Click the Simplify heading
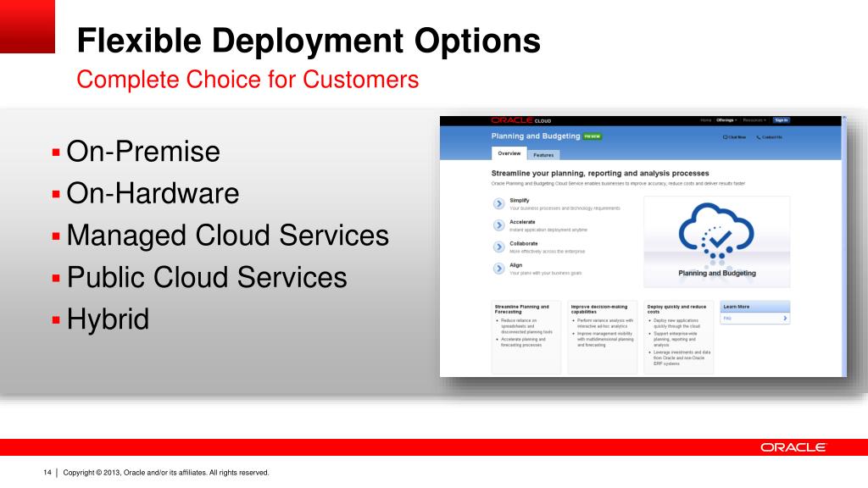 click(520, 200)
